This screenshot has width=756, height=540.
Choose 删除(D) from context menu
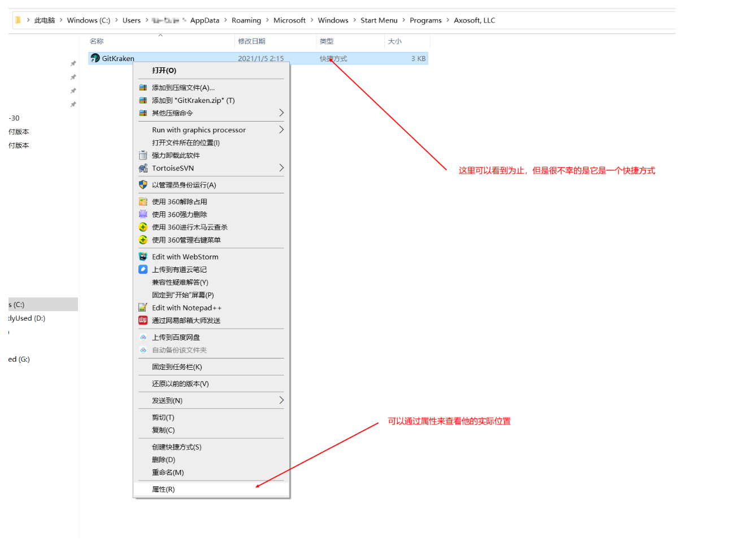[211, 460]
